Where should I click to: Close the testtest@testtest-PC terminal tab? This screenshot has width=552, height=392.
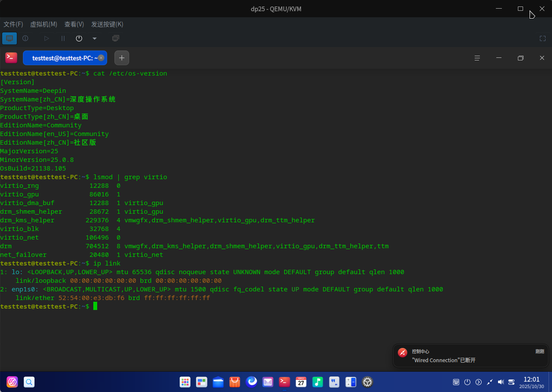101,58
